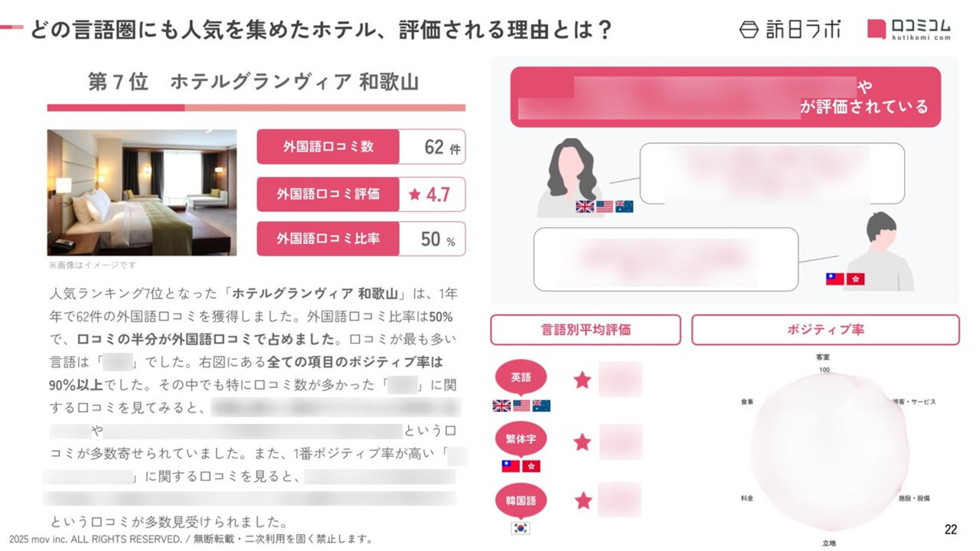
Task: Click the 外国語口コミ数 label
Action: point(328,147)
